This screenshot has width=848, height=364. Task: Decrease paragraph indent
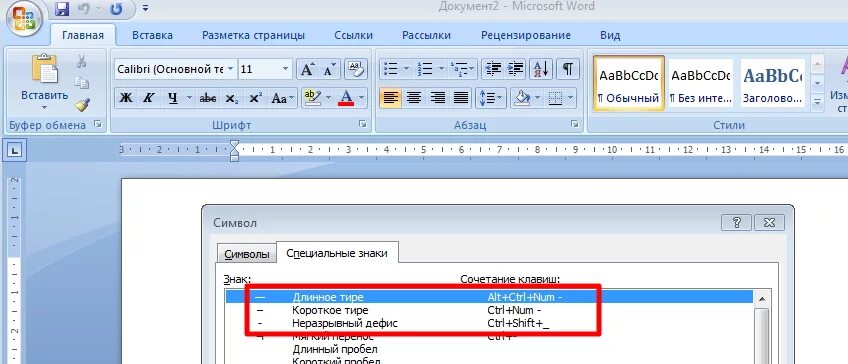(x=493, y=69)
